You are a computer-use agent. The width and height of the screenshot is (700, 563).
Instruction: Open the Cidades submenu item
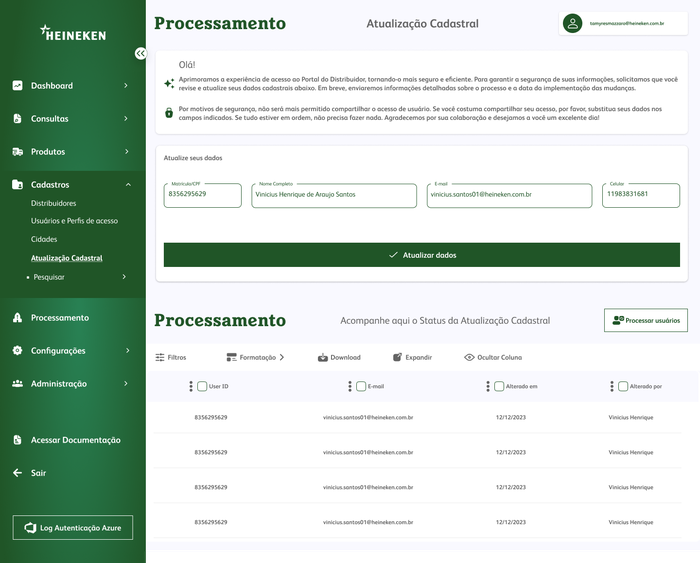pos(44,239)
